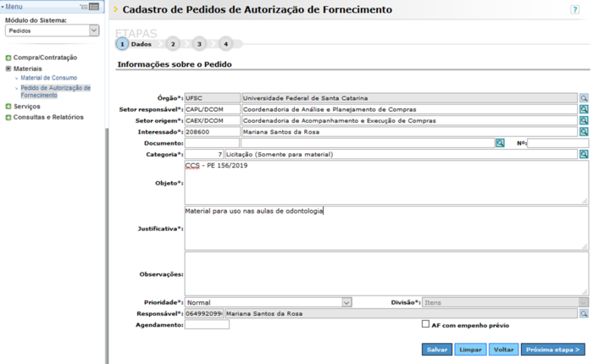Image resolution: width=593 pixels, height=364 pixels.
Task: Open the Categoria lookup icon
Action: pyautogui.click(x=584, y=155)
